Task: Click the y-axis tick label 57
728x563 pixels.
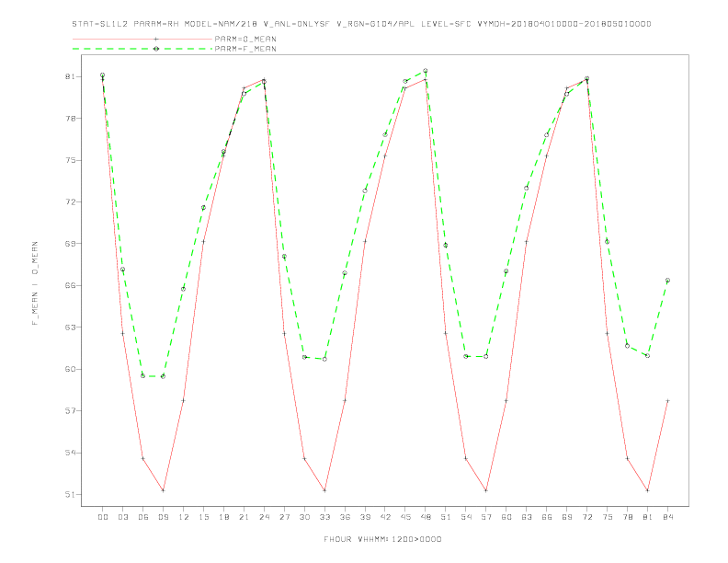Action: pos(70,410)
